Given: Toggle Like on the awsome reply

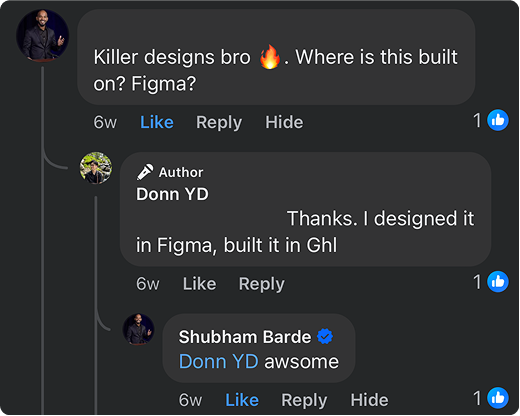Looking at the screenshot, I should pos(242,400).
